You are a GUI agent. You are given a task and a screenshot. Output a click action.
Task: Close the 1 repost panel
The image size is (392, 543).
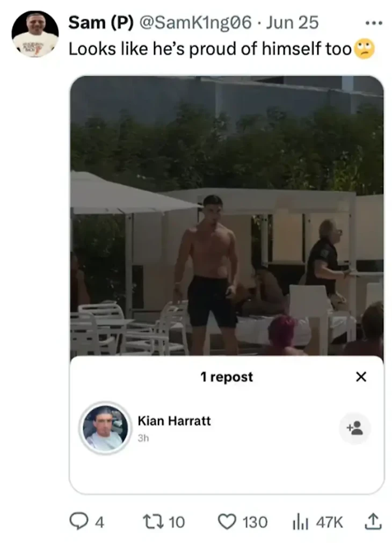pyautogui.click(x=361, y=377)
